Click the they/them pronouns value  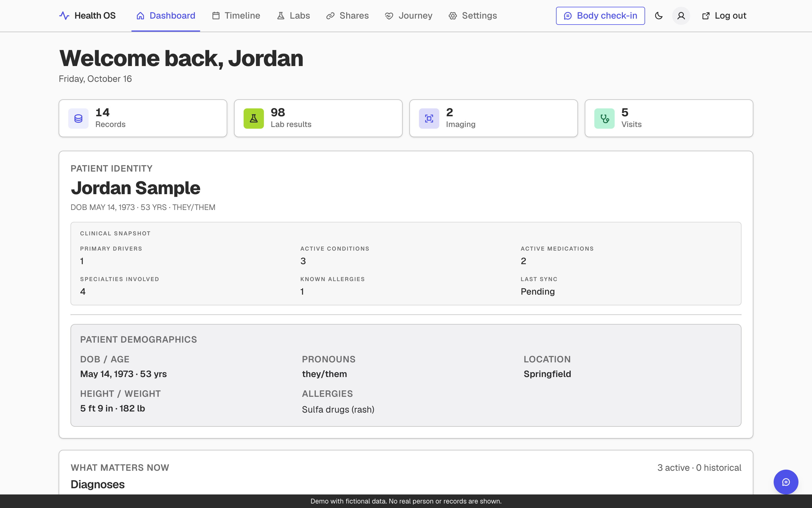[325, 374]
